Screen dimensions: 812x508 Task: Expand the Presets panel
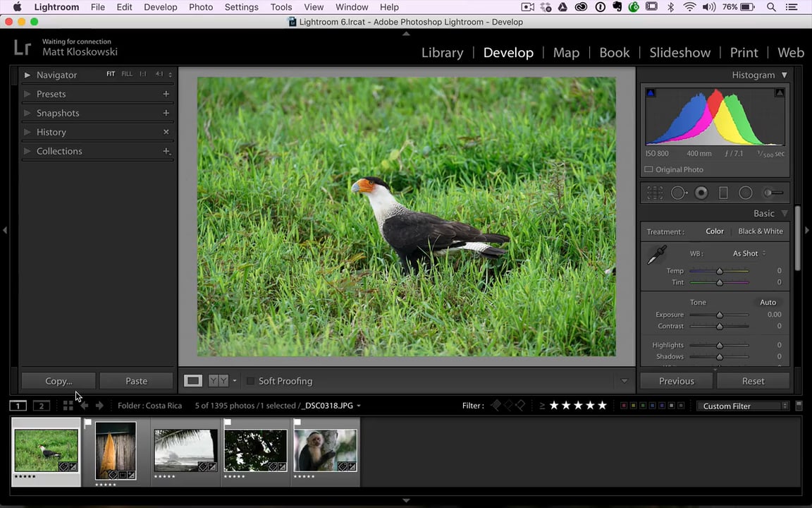[51, 94]
